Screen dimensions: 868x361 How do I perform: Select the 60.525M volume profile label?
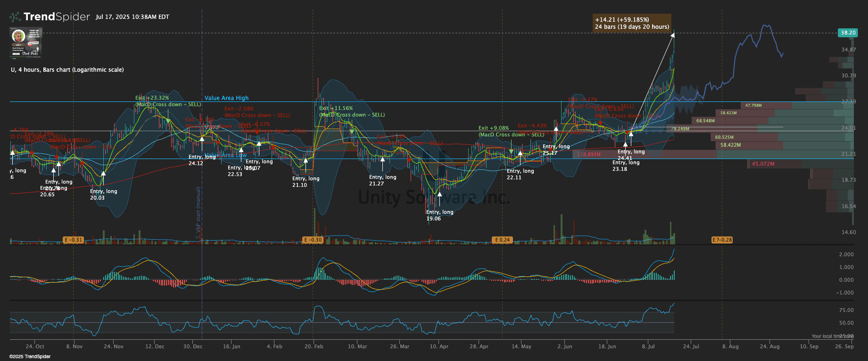point(724,137)
